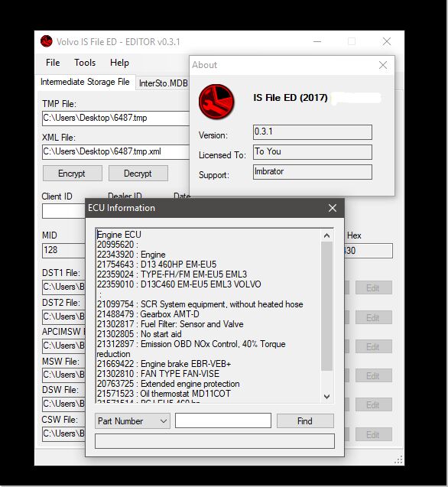Open the File menu
Viewport: 448px width, 487px height.
53,63
